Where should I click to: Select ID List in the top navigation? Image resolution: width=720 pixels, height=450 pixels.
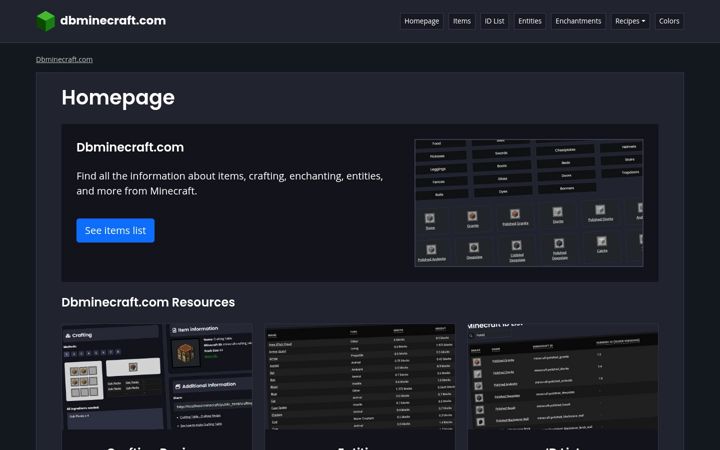click(x=494, y=21)
